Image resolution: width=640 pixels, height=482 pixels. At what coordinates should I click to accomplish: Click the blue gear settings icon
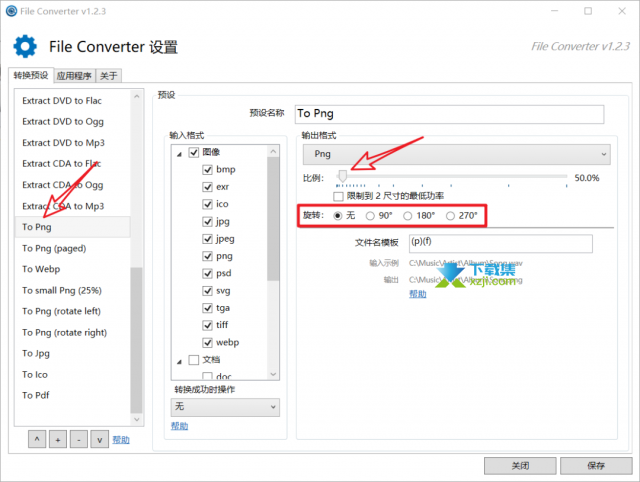coord(25,46)
